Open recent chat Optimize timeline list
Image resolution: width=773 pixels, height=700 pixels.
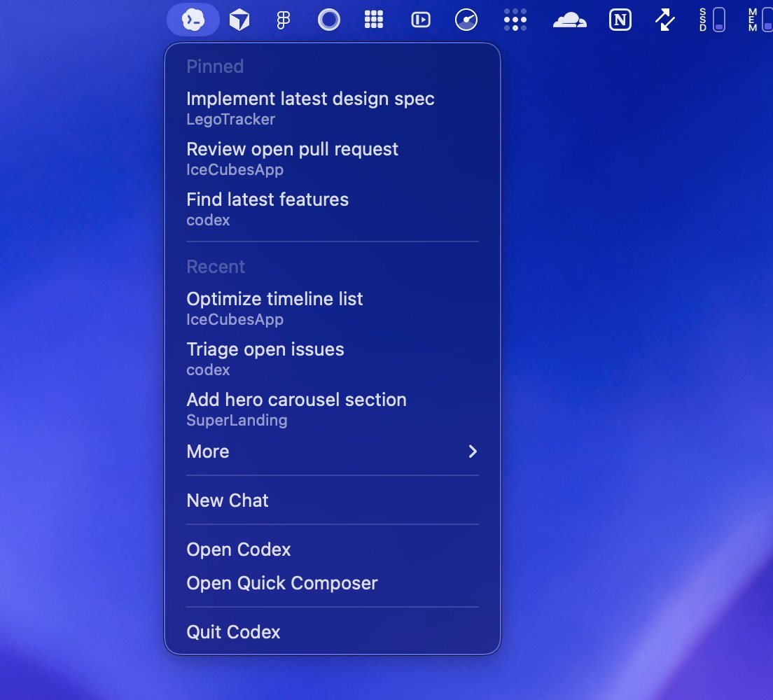click(x=333, y=308)
